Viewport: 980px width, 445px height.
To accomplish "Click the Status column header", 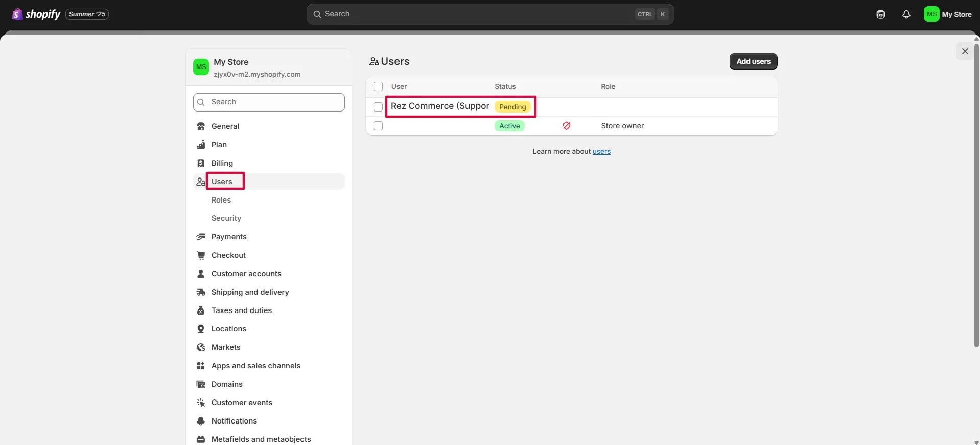I will click(505, 86).
